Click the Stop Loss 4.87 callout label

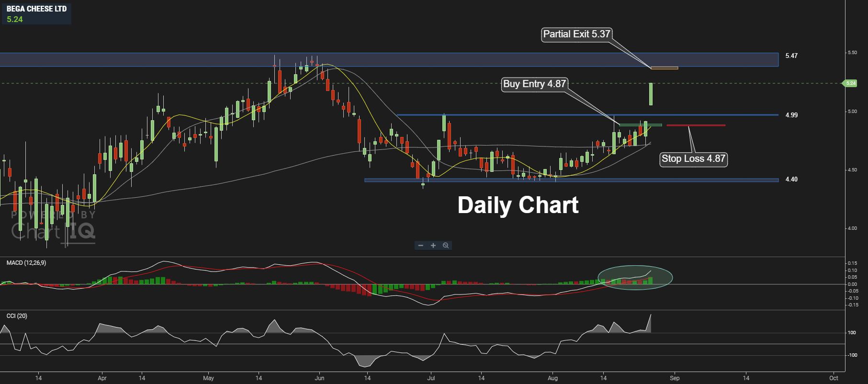click(x=694, y=158)
